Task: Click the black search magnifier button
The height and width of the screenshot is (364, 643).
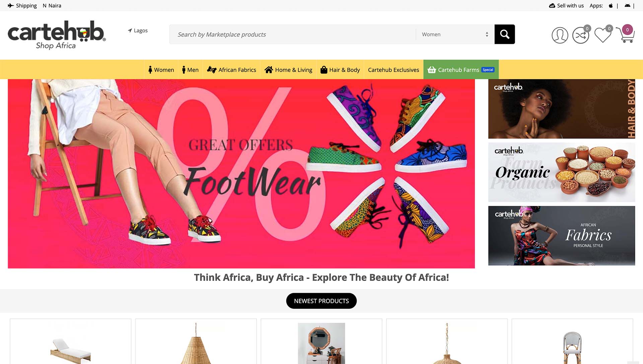Action: 504,34
